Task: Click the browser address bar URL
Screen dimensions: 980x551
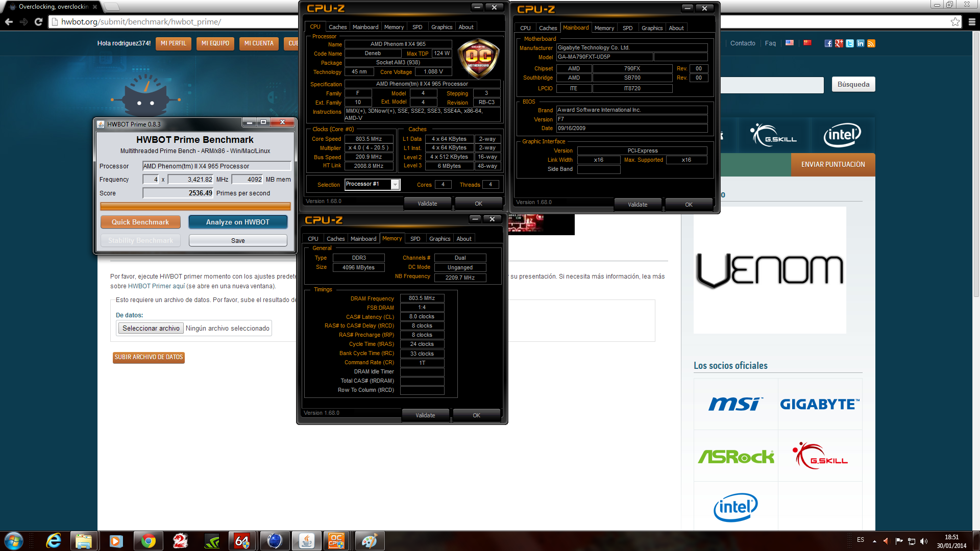Action: point(141,22)
